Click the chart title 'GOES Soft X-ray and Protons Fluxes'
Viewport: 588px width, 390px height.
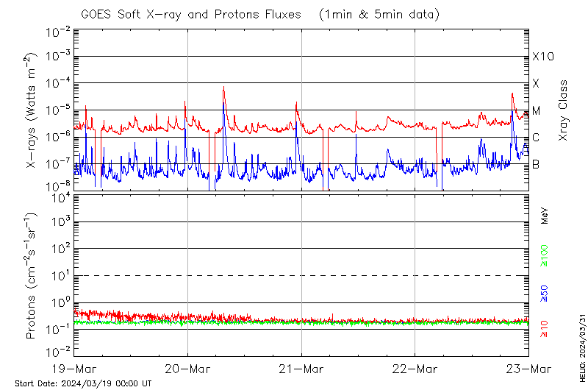click(x=193, y=14)
